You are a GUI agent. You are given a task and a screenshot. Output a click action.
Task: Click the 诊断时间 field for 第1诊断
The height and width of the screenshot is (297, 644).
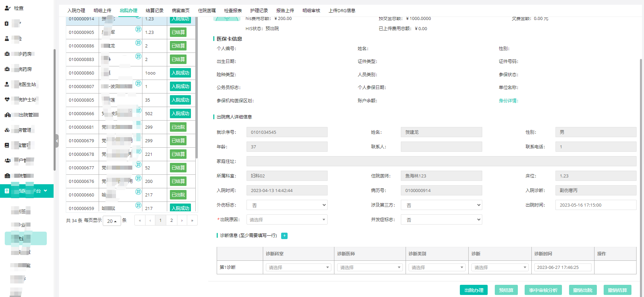(563, 268)
